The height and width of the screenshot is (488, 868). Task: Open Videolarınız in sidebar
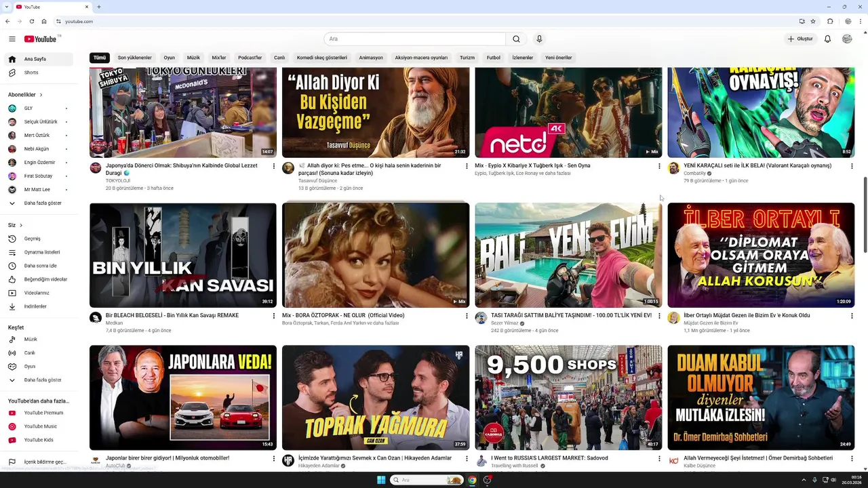(39, 293)
